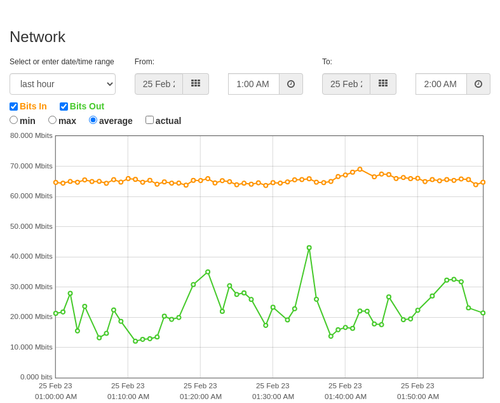
Task: Click the '0.000 bits' axis label
Action: pos(36,377)
